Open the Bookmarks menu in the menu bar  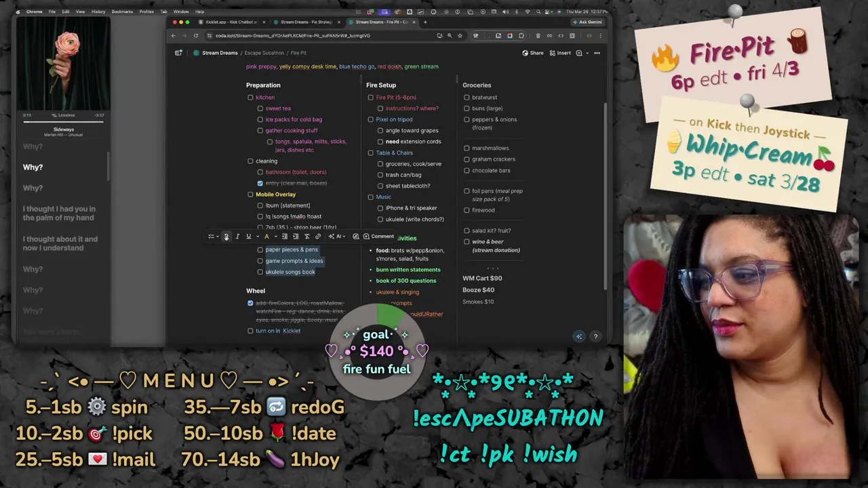tap(122, 12)
